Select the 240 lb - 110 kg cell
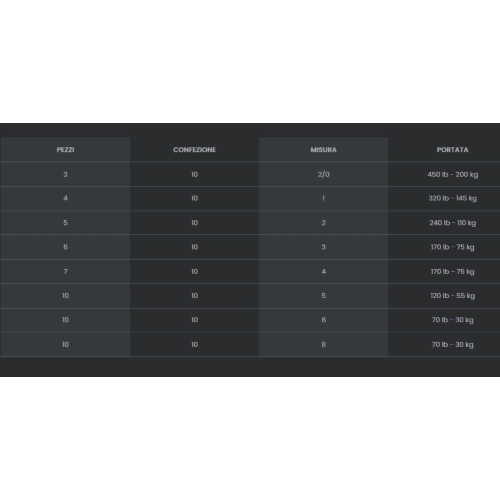The width and height of the screenshot is (500, 500). coord(452,223)
